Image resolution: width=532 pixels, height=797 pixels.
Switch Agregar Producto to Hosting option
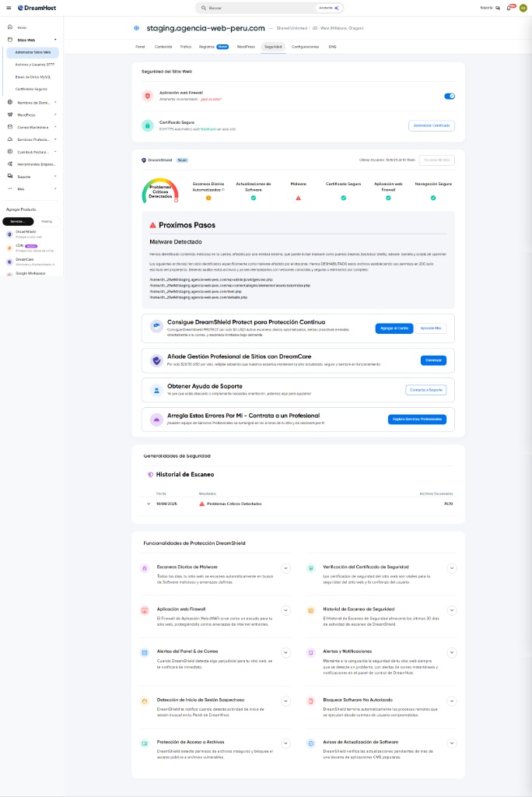(x=47, y=222)
